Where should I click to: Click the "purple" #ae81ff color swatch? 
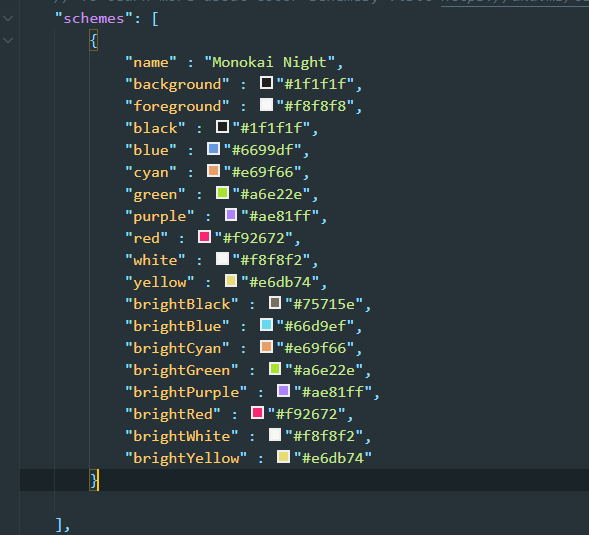231,215
